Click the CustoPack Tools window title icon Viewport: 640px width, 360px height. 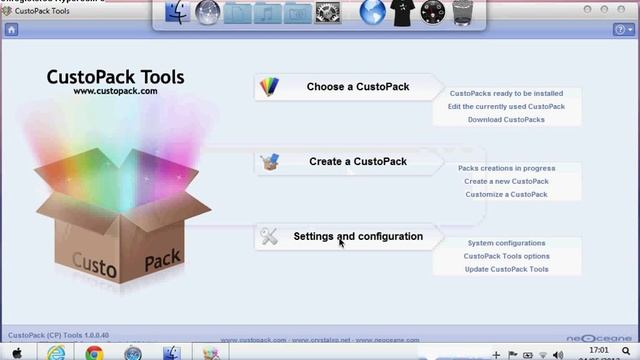pyautogui.click(x=7, y=11)
